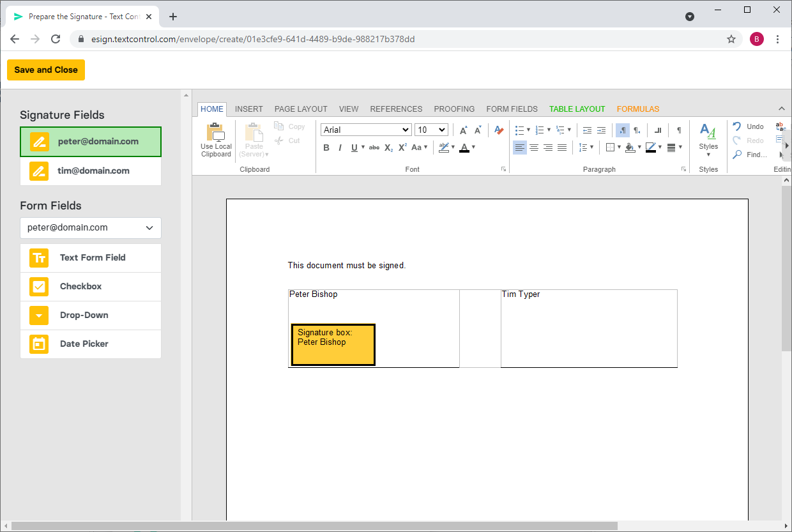Click the Bold formatting icon
Image resolution: width=792 pixels, height=532 pixels.
(x=326, y=148)
